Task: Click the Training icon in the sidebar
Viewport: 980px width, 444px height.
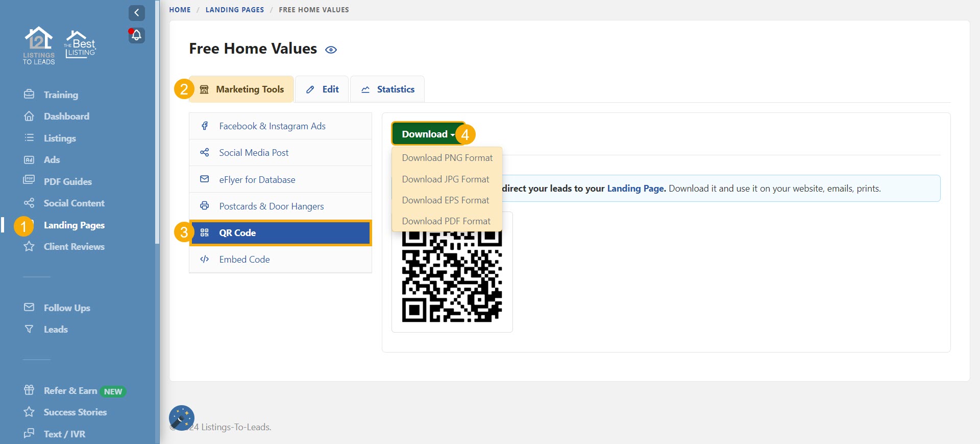Action: (29, 95)
